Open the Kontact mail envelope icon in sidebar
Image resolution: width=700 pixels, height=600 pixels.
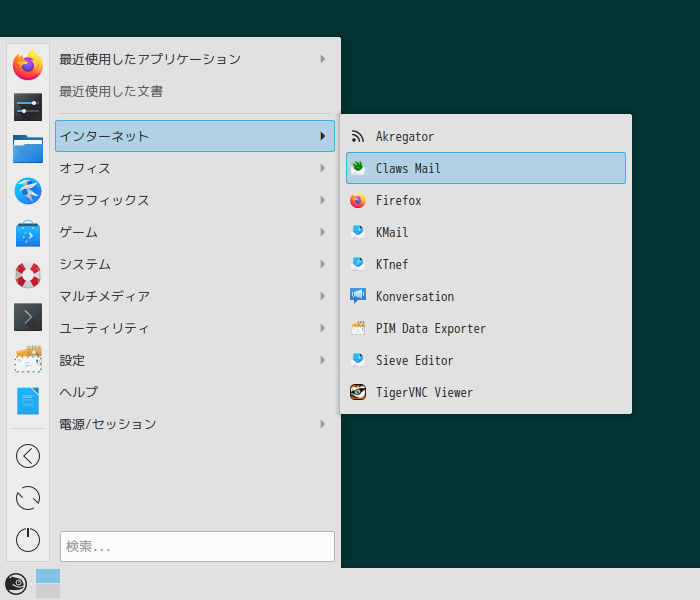coord(28,359)
